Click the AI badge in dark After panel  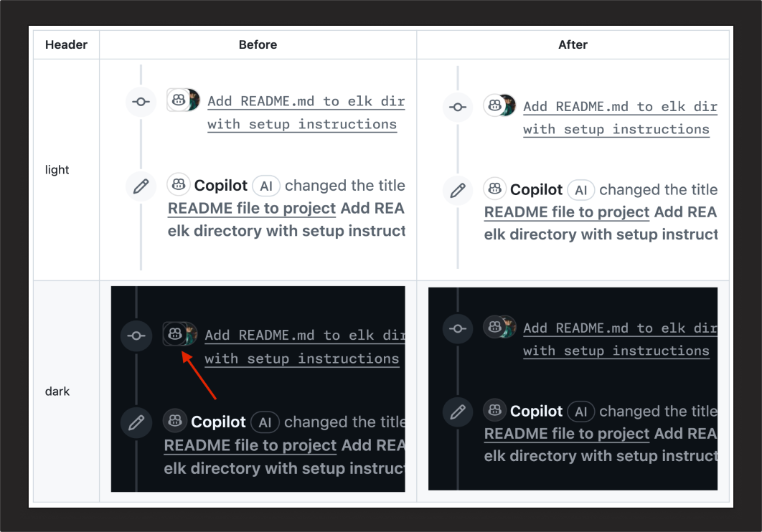tap(581, 412)
